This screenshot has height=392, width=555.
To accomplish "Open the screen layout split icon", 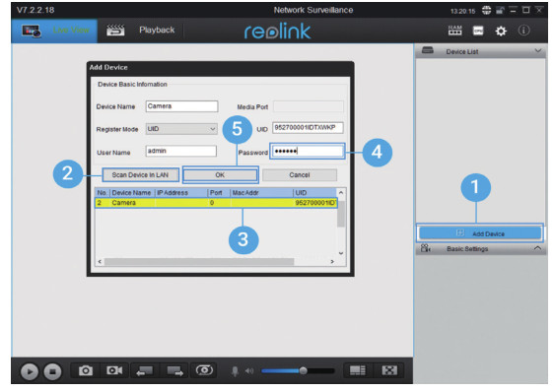I will click(x=357, y=370).
